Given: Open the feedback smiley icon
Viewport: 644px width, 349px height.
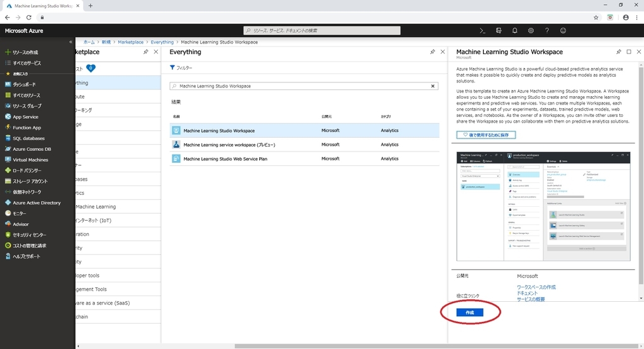Looking at the screenshot, I should (563, 31).
